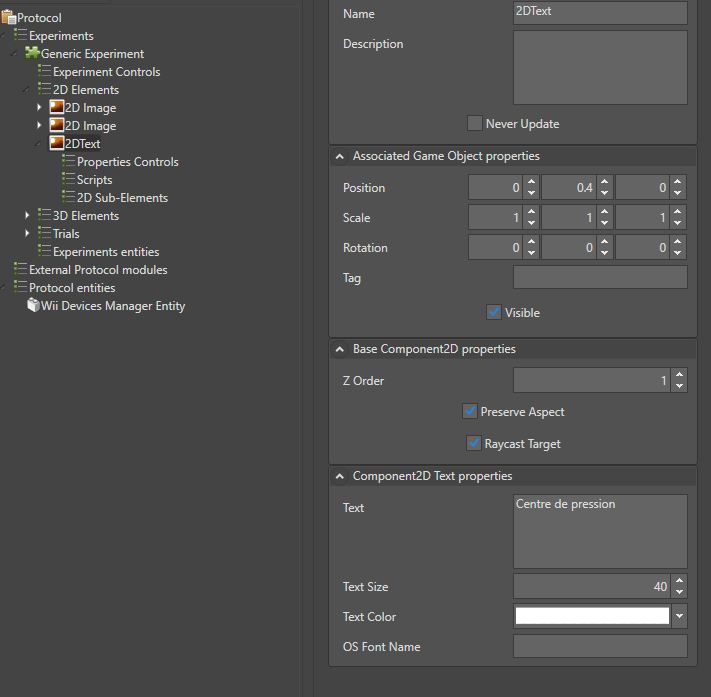Click the 2DText element icon
The image size is (711, 697).
(x=57, y=143)
